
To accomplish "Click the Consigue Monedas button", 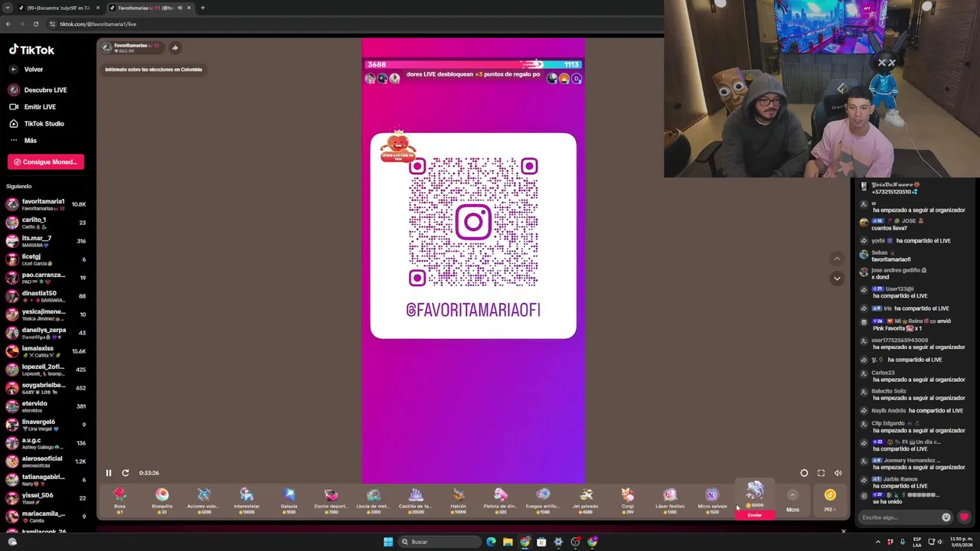I will click(x=46, y=161).
